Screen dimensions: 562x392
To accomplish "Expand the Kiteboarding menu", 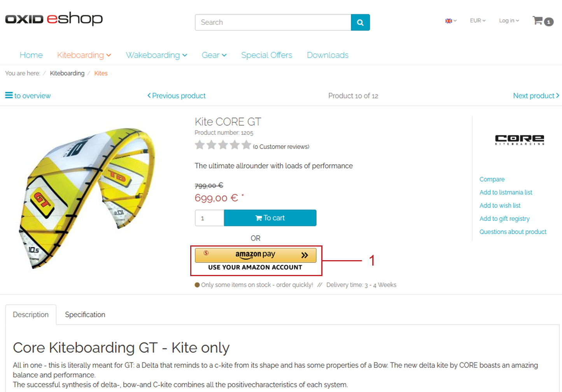I will pos(84,55).
